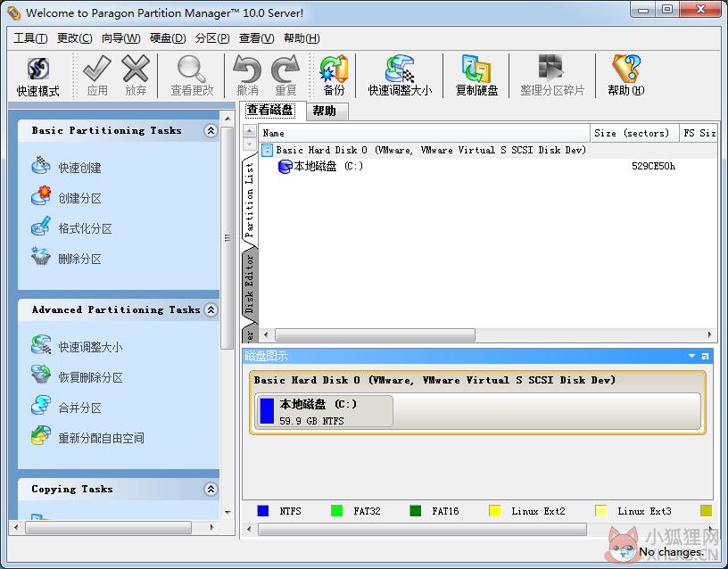Open the 复制硬盘 copy disk wizard
Screen dimensions: 728x569
tap(476, 76)
